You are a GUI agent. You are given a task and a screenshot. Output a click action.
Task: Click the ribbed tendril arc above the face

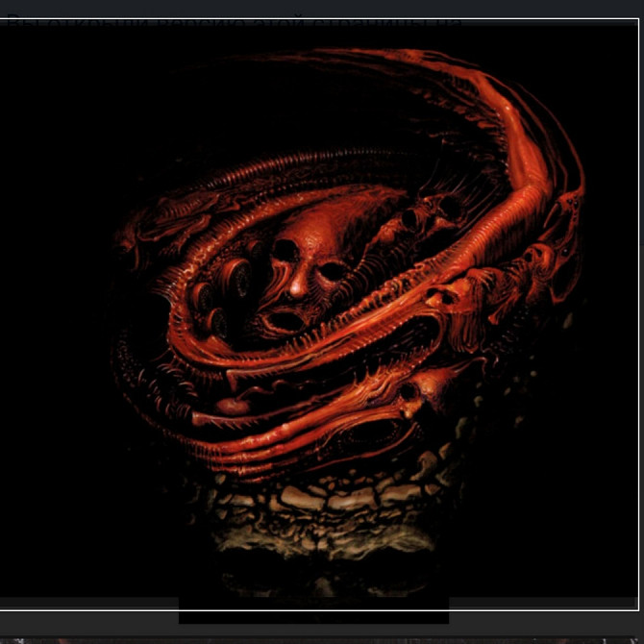[x=317, y=163]
